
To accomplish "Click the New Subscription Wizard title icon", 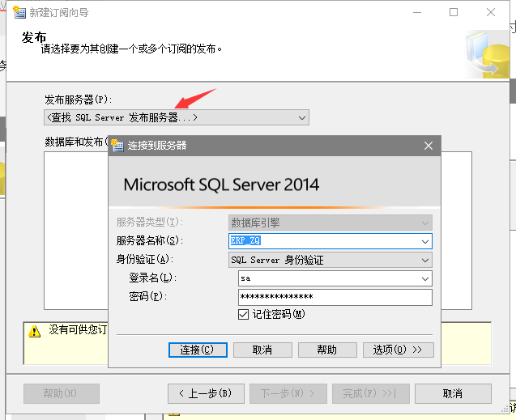I will (19, 12).
